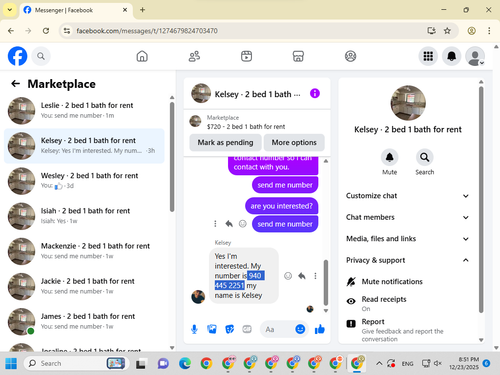The height and width of the screenshot is (375, 500).
Task: Open the Friends icon in top navigation
Action: click(x=194, y=56)
